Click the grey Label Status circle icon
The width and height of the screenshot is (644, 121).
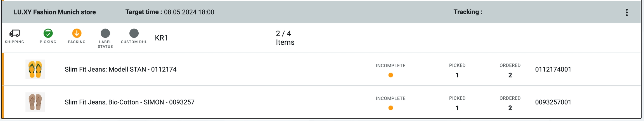click(x=105, y=33)
